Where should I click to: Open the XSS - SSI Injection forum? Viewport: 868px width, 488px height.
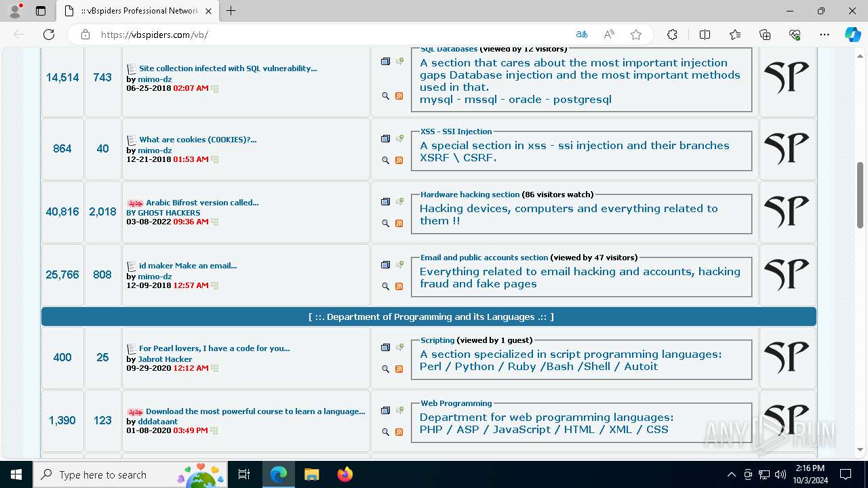tap(456, 131)
